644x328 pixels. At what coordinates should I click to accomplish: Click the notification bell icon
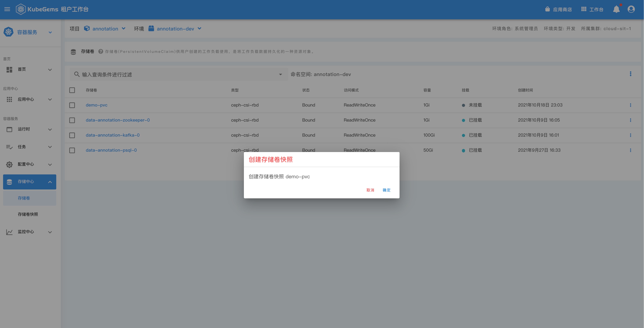pyautogui.click(x=616, y=9)
